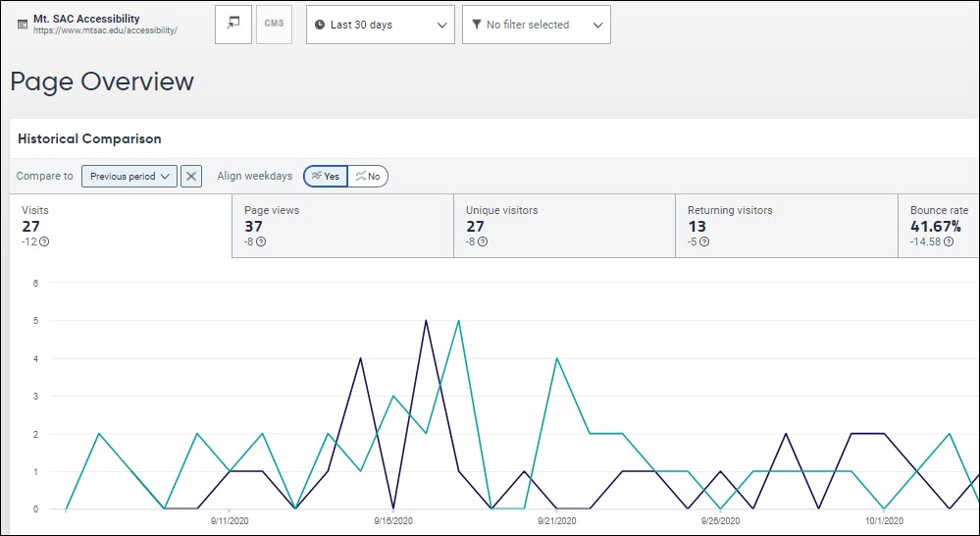The image size is (980, 536).
Task: Click the 9/21/2020 date axis label
Action: click(x=557, y=521)
